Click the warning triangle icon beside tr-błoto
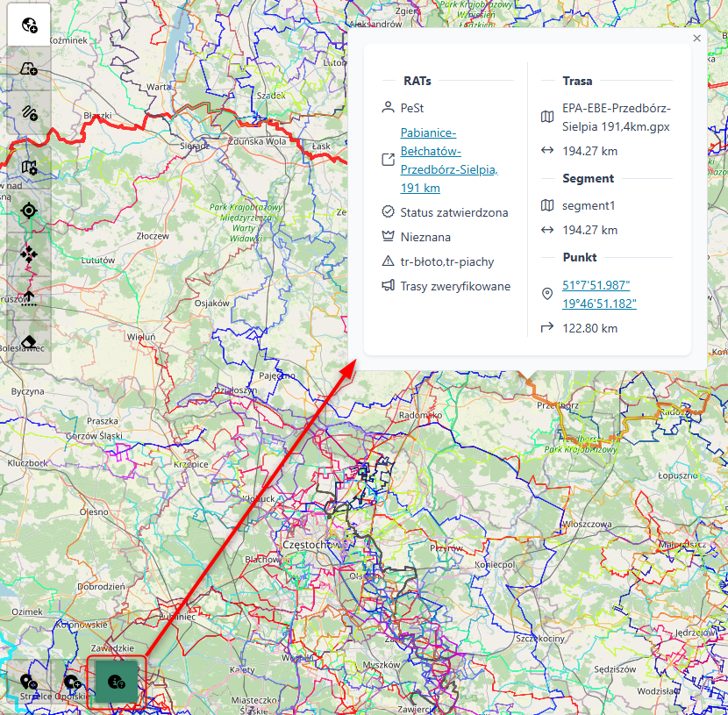 pyautogui.click(x=388, y=261)
